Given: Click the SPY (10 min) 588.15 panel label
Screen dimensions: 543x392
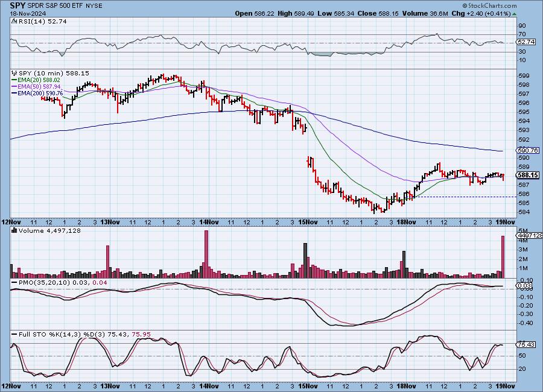Looking at the screenshot, I should pos(54,74).
